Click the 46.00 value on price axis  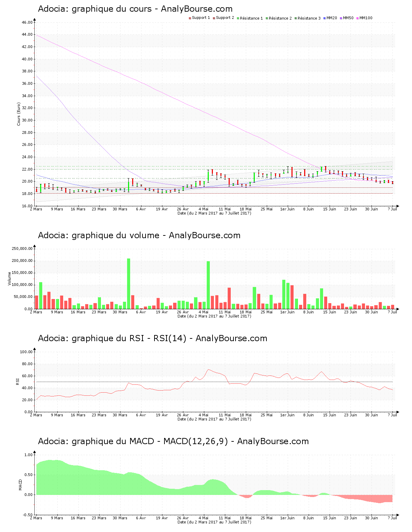pos(27,22)
